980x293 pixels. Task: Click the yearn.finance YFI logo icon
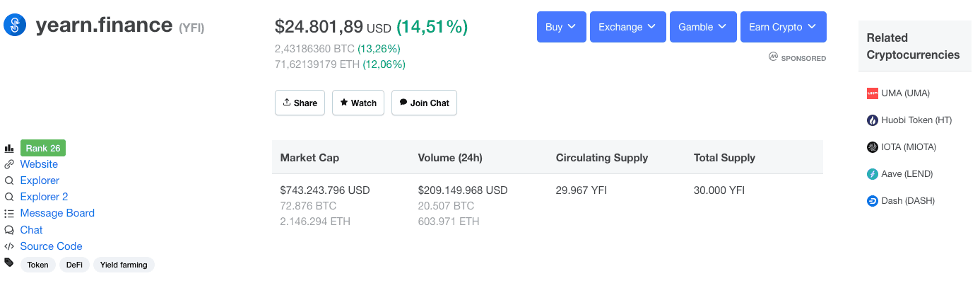point(15,26)
